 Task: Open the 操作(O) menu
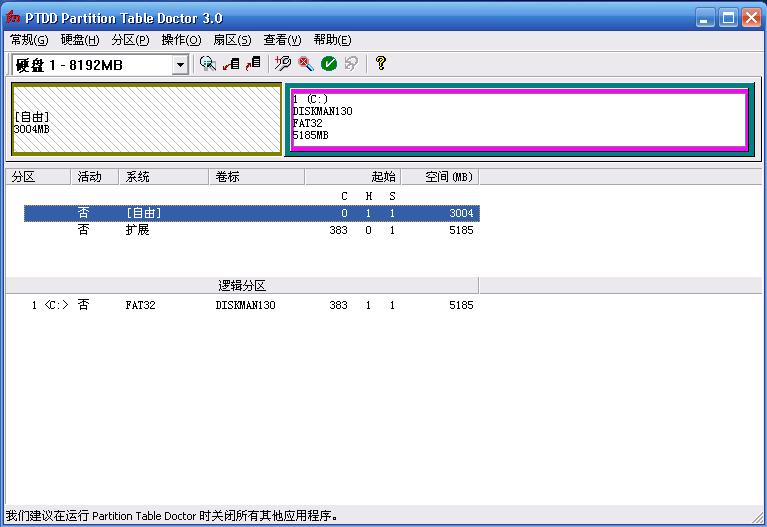click(181, 40)
